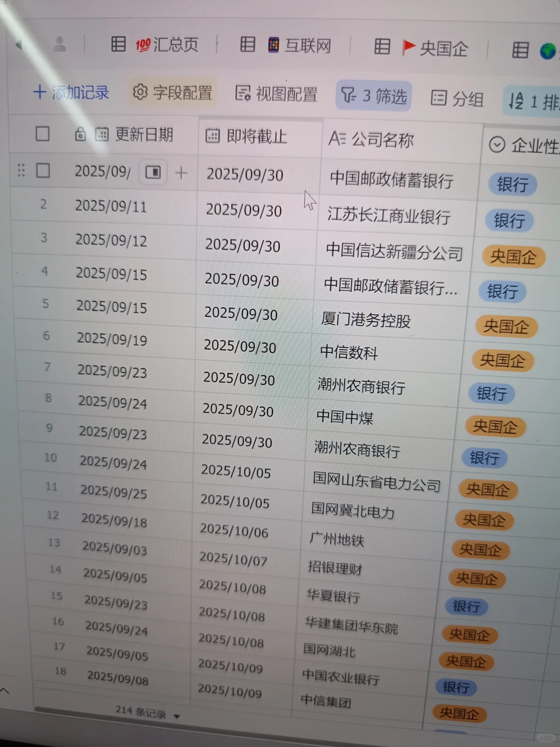Open 字段配置 field settings
The image size is (560, 747).
click(173, 93)
